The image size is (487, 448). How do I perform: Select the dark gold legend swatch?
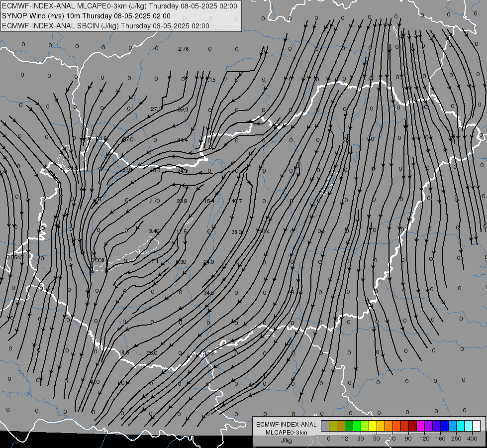pos(341,426)
